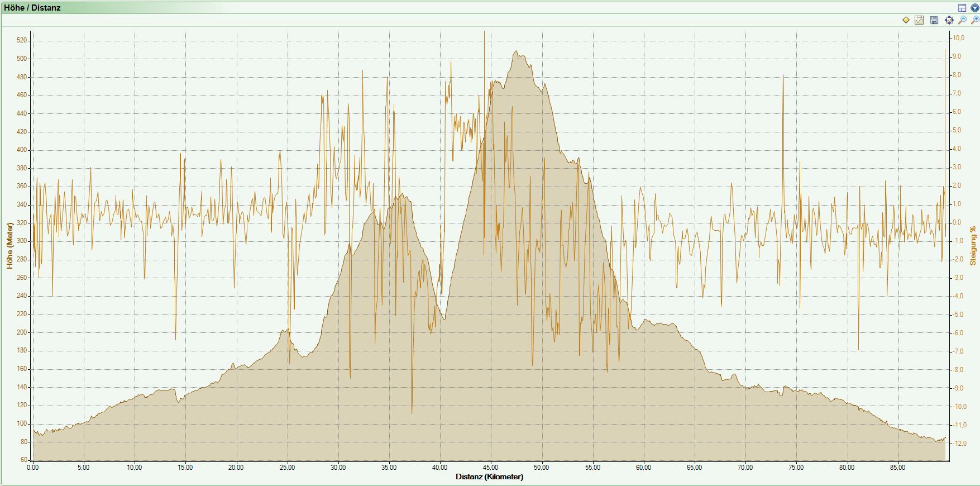Click the 0,00 label on the distance axis

[x=32, y=468]
